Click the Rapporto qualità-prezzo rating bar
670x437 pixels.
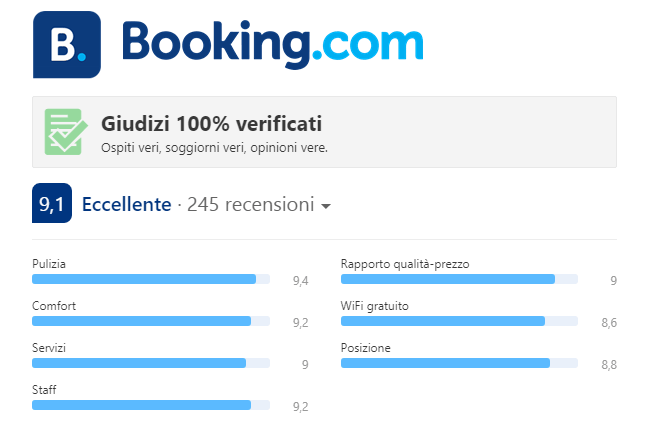point(459,279)
